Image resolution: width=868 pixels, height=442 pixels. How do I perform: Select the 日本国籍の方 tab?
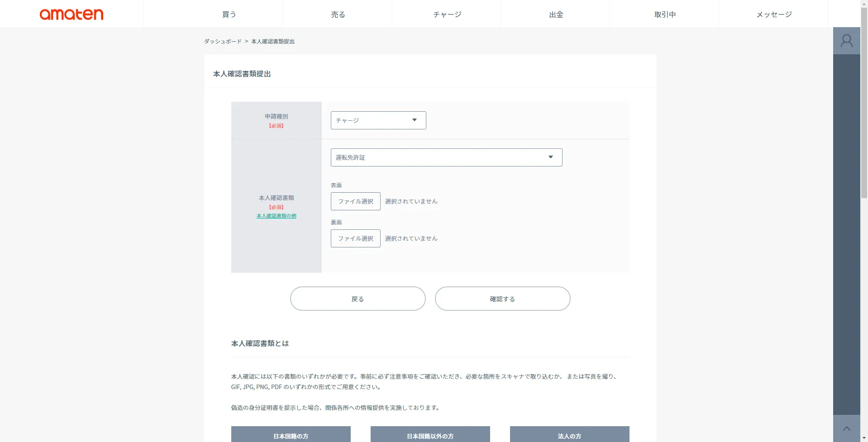[x=291, y=434]
